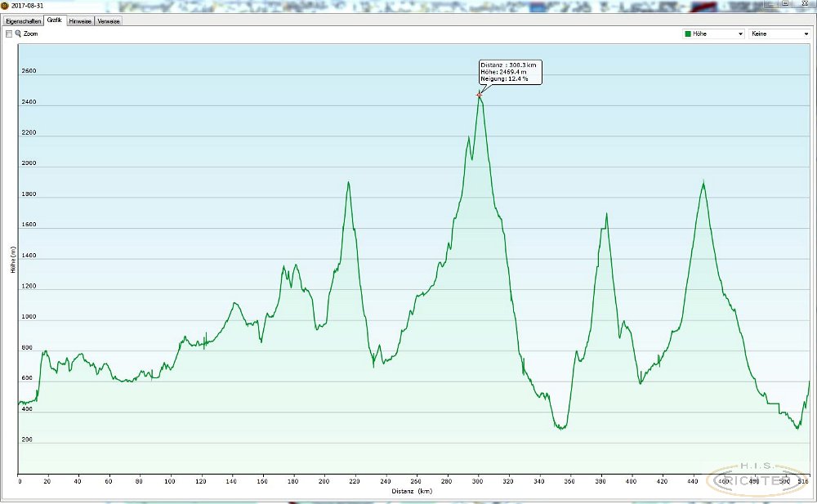Close the 2017-08-31 track window
The width and height of the screenshot is (817, 504).
[x=803, y=4]
